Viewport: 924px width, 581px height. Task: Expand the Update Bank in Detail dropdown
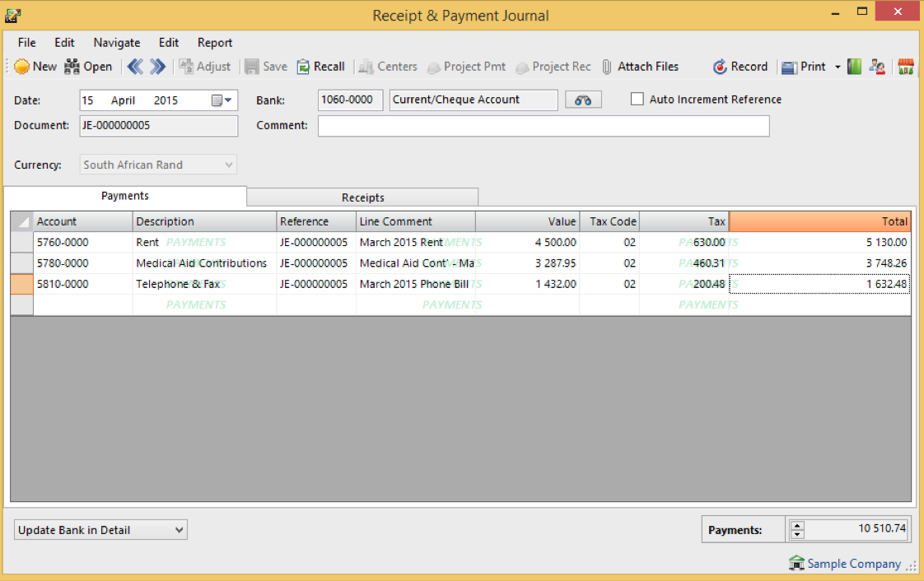180,530
